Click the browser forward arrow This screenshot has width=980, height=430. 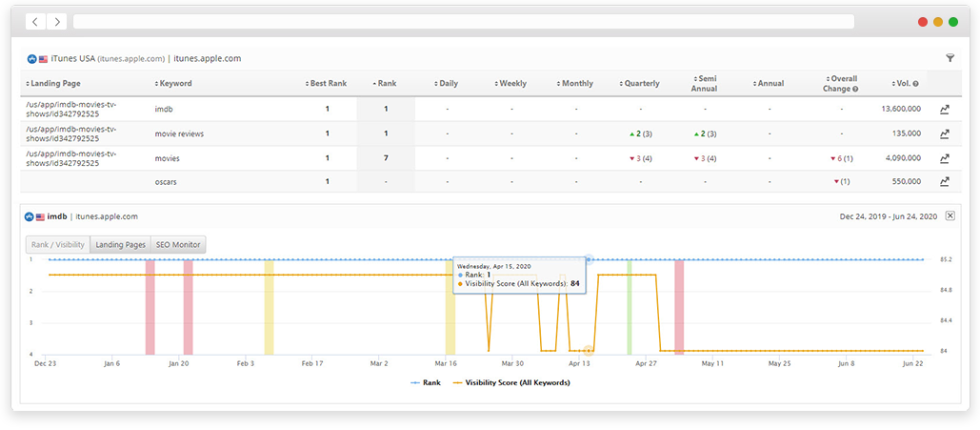57,21
